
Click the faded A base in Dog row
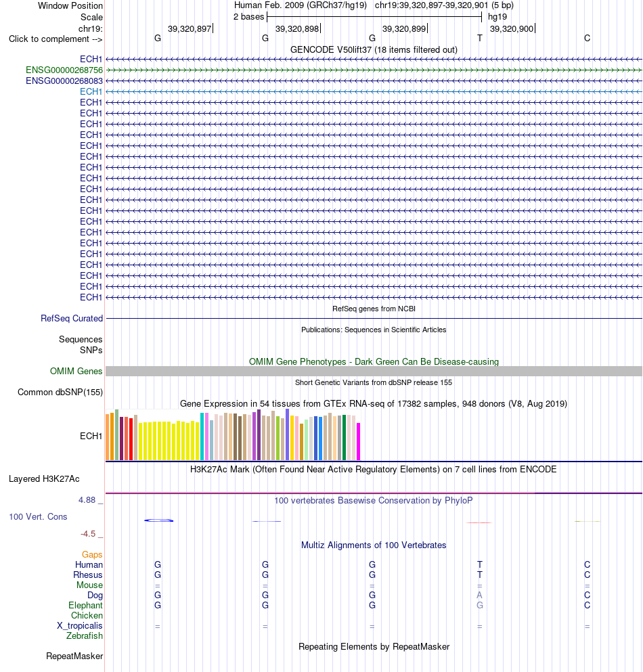click(480, 596)
